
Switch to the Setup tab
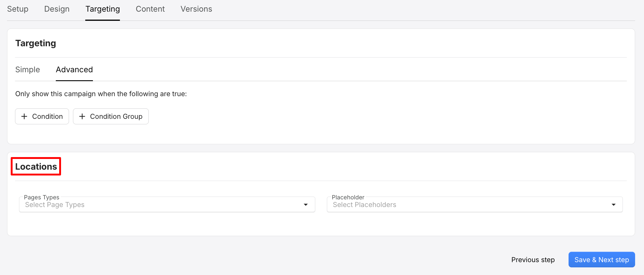[x=17, y=9]
